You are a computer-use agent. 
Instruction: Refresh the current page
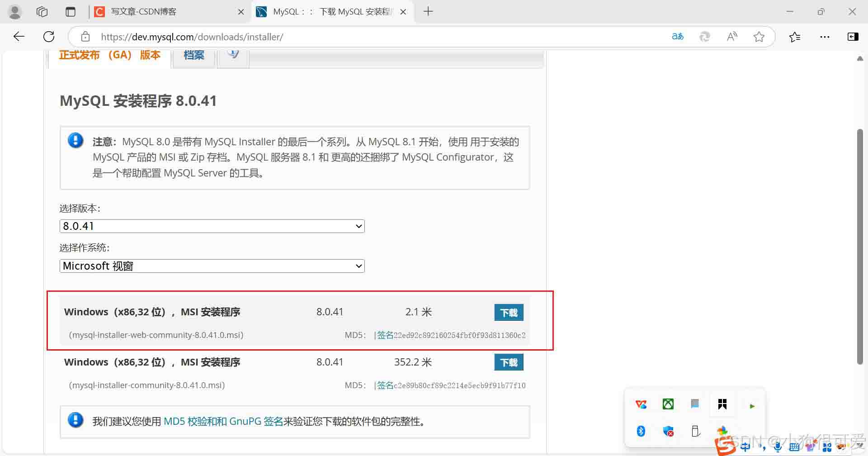click(49, 37)
